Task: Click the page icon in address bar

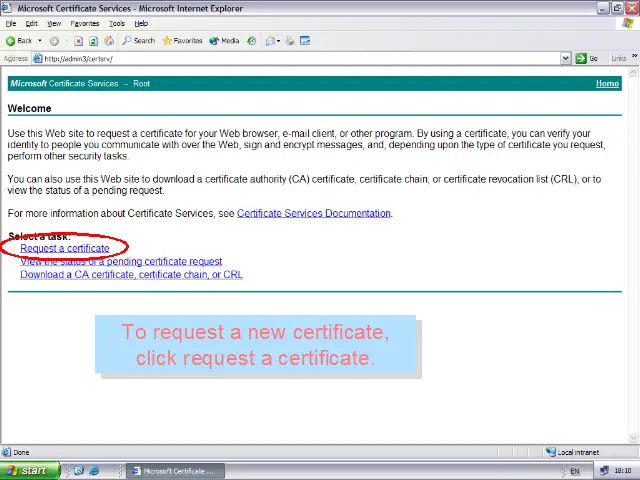Action: point(38,59)
